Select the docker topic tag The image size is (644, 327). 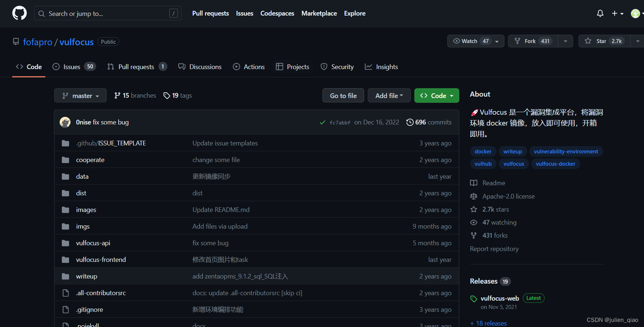tap(483, 152)
